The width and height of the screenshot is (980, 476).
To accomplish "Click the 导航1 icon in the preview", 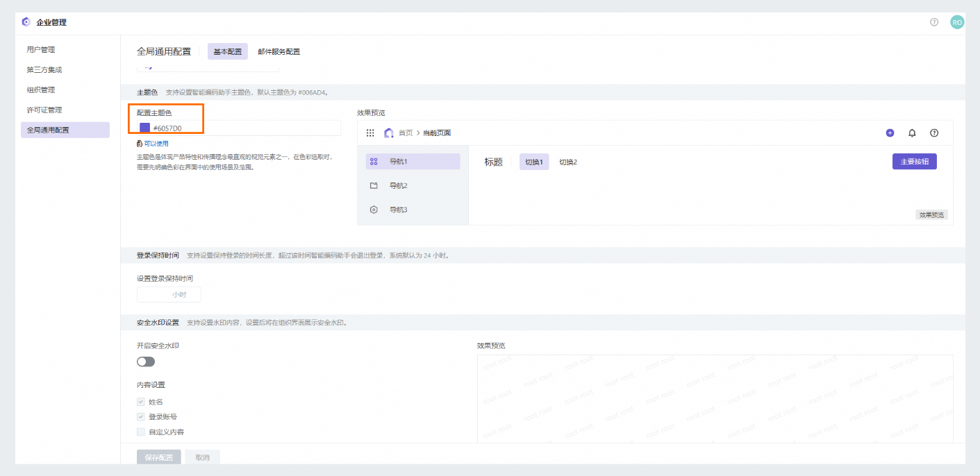I will pos(374,162).
